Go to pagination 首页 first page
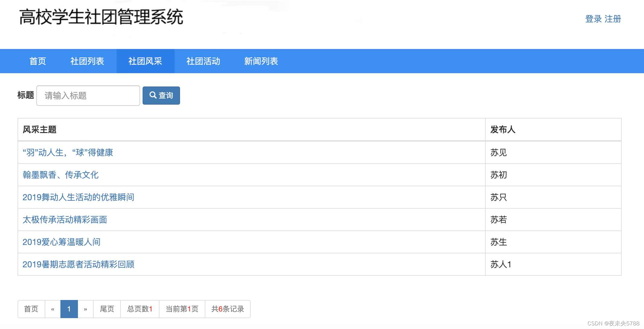Viewport: 644px width, 329px height. (x=31, y=309)
